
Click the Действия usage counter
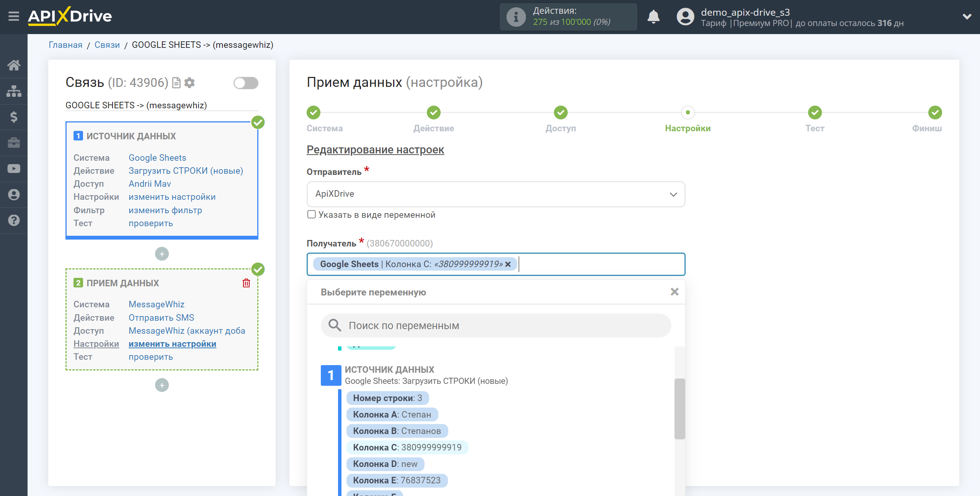coord(568,17)
